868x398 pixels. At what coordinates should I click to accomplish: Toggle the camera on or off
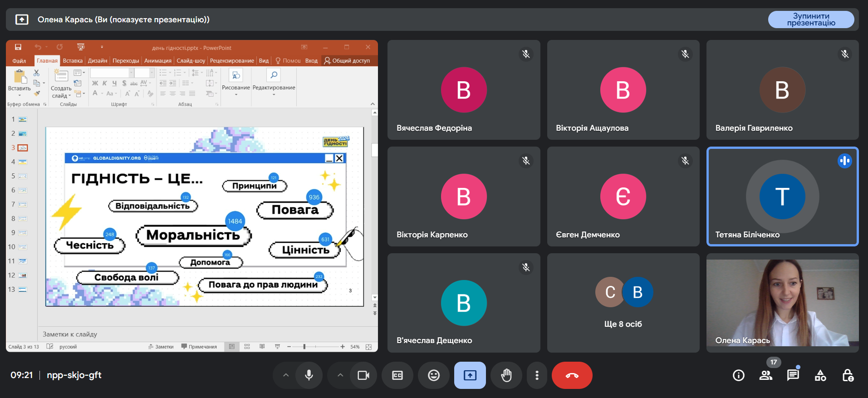(x=363, y=375)
